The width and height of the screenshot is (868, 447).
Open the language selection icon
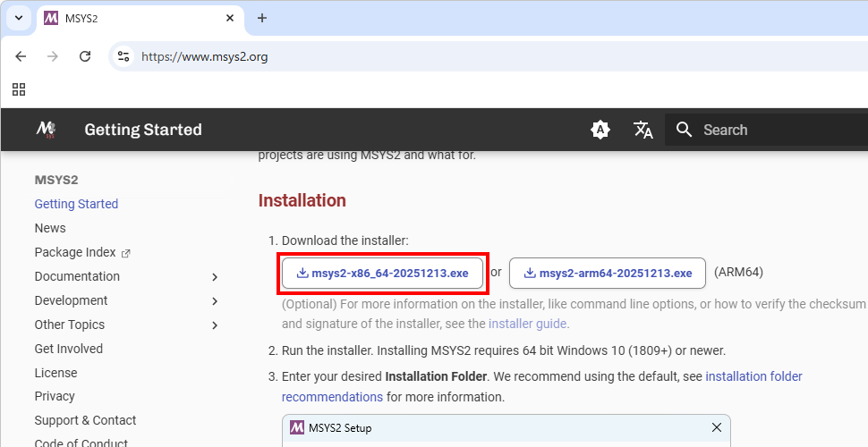[x=642, y=130]
